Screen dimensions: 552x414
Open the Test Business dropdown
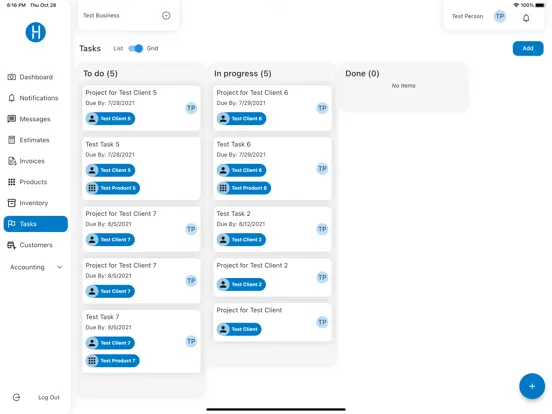coord(166,15)
